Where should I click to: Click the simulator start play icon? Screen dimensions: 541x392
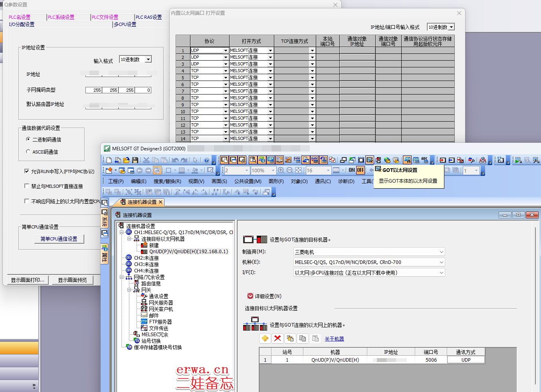[x=518, y=160]
